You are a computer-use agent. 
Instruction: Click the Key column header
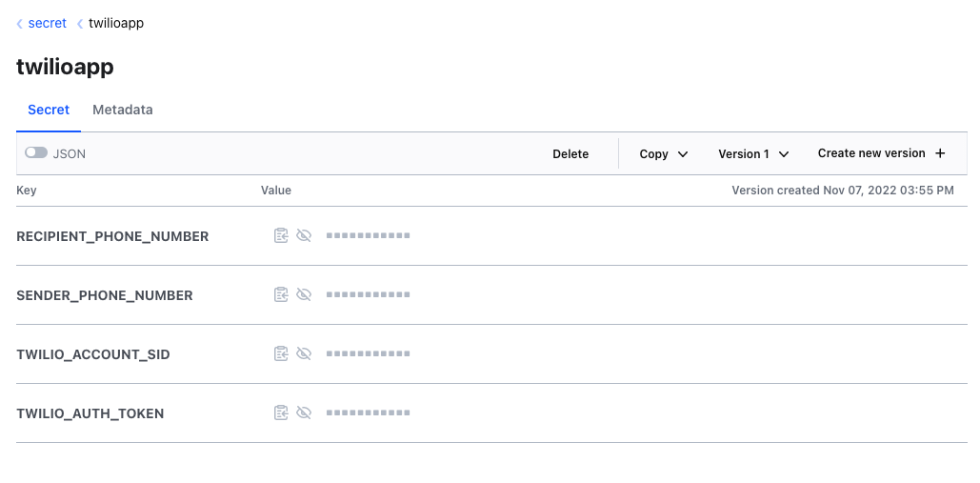(x=27, y=190)
